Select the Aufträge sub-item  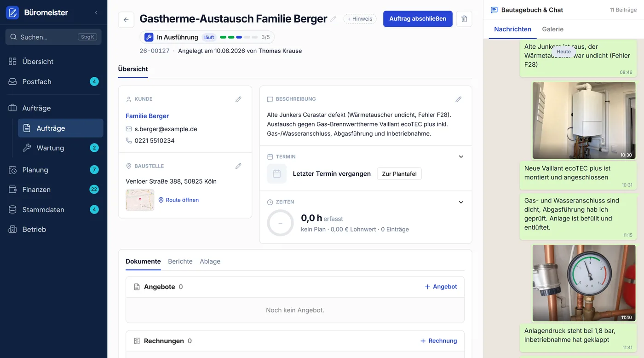[60, 128]
